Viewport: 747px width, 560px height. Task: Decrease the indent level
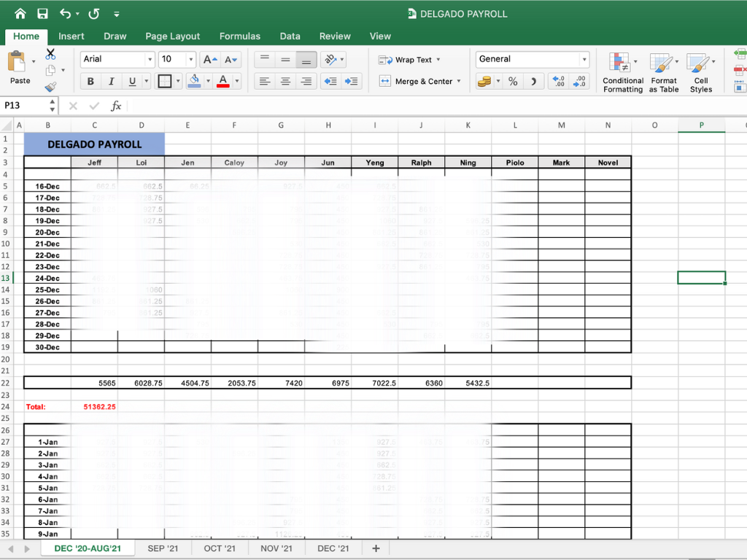[x=330, y=82]
